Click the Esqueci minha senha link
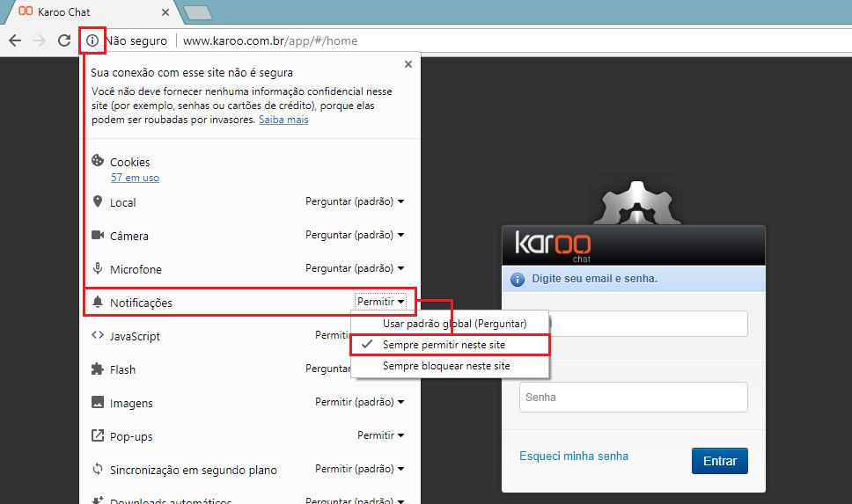The image size is (852, 504). pos(574,457)
